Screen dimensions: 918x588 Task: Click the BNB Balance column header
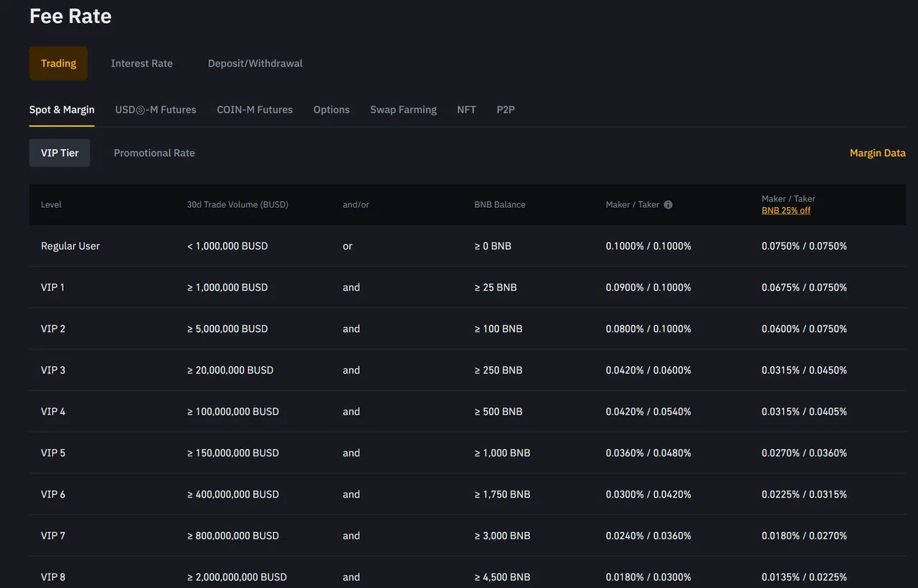(500, 204)
